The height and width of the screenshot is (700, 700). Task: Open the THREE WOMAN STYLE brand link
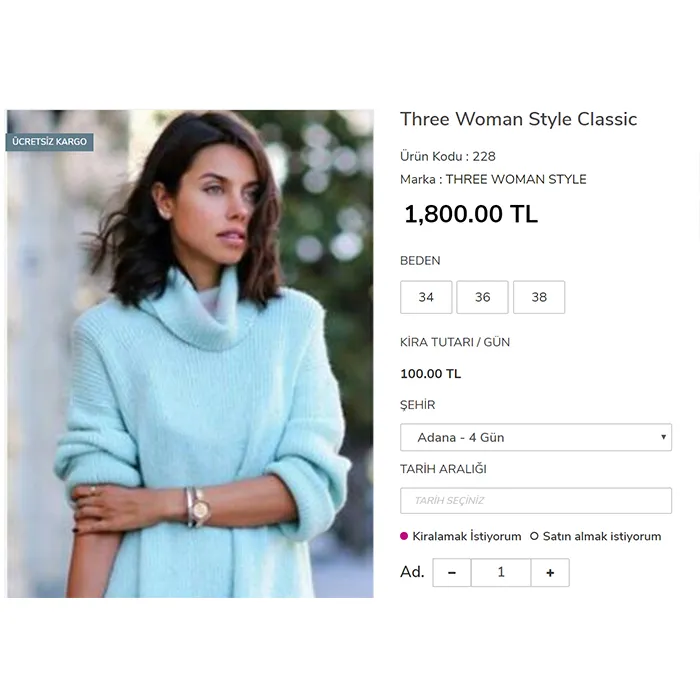point(516,179)
